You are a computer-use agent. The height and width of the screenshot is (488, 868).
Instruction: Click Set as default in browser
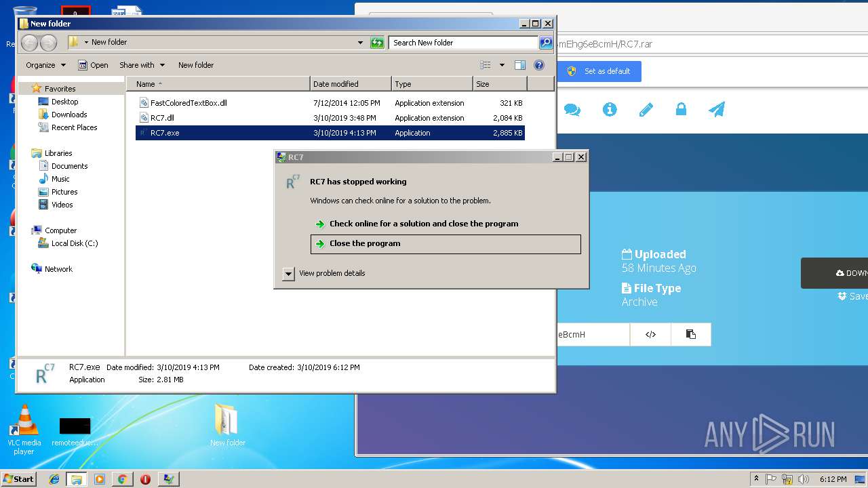pyautogui.click(x=599, y=71)
